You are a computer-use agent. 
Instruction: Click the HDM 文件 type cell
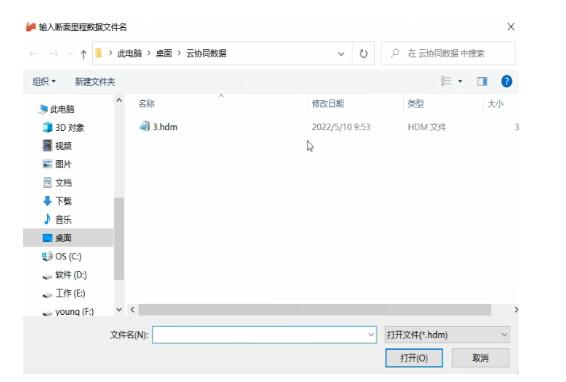[427, 127]
